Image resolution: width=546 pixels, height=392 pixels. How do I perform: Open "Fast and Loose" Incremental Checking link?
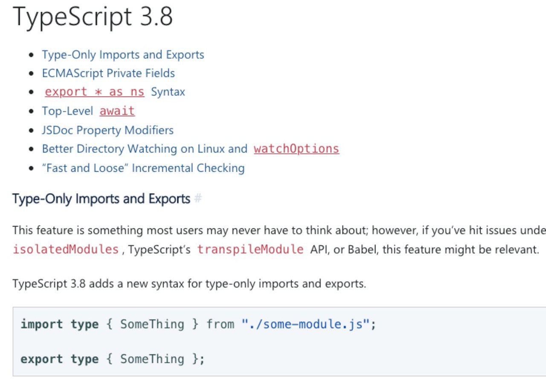click(x=143, y=168)
